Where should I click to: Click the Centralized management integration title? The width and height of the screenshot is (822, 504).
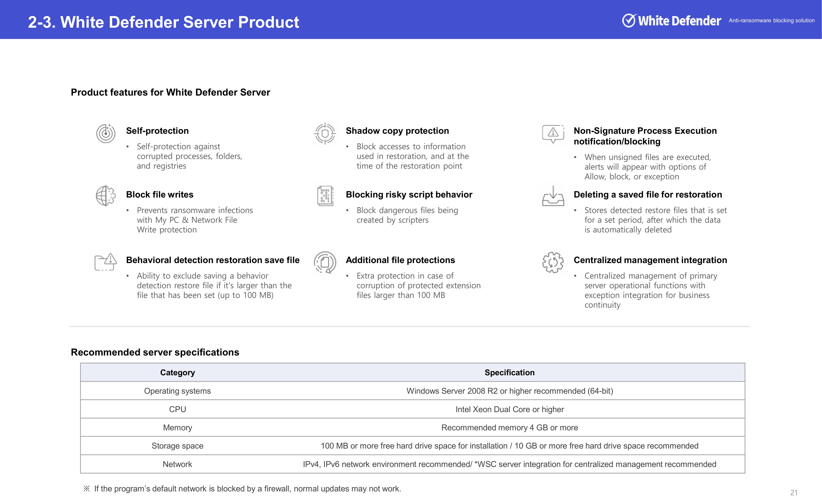click(650, 260)
